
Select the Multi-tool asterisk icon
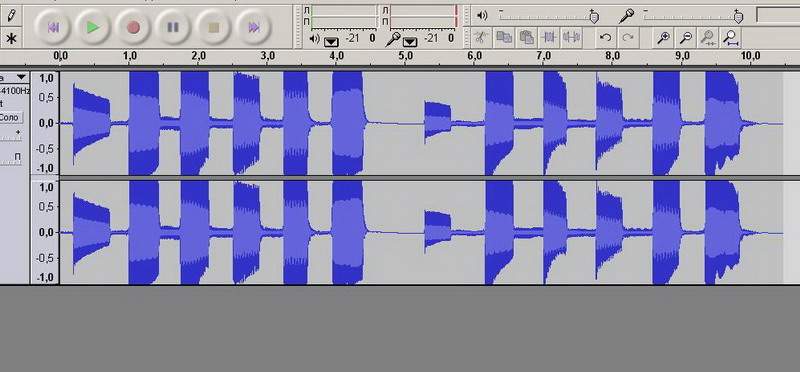click(x=11, y=38)
